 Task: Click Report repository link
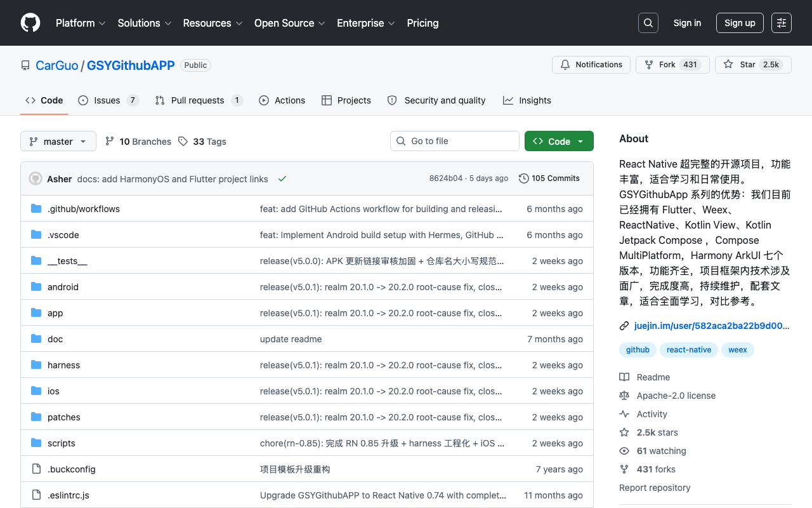[x=655, y=488]
